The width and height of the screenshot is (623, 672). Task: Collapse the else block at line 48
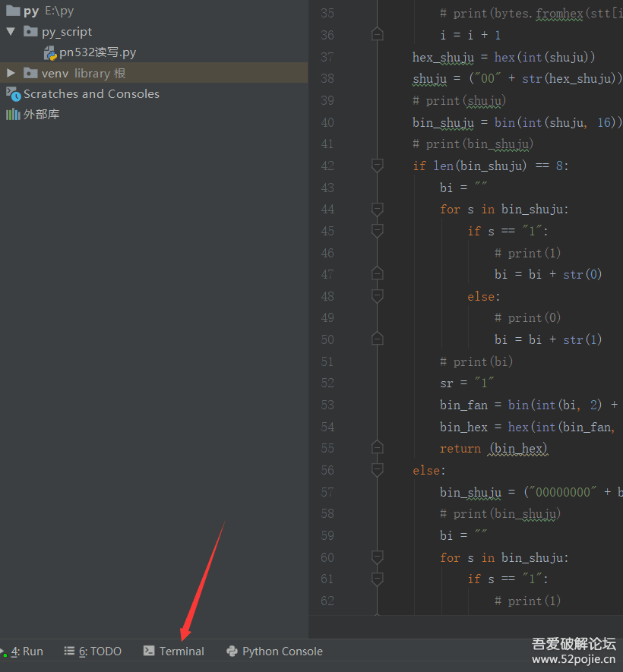click(378, 296)
